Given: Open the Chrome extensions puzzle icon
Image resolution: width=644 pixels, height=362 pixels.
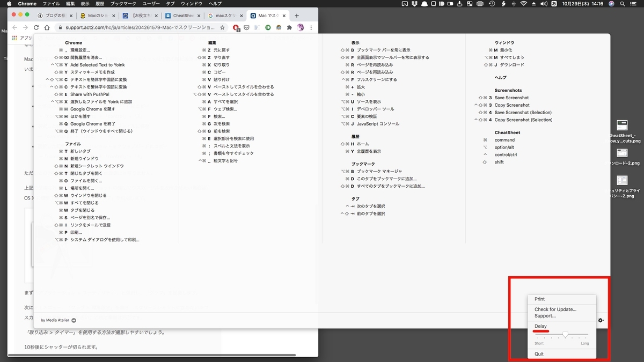Looking at the screenshot, I should pos(289,27).
